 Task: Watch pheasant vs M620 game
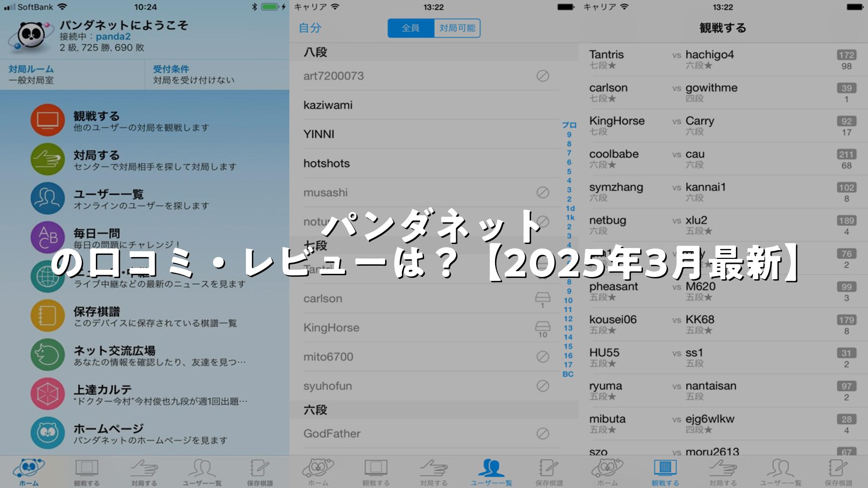pyautogui.click(x=723, y=291)
